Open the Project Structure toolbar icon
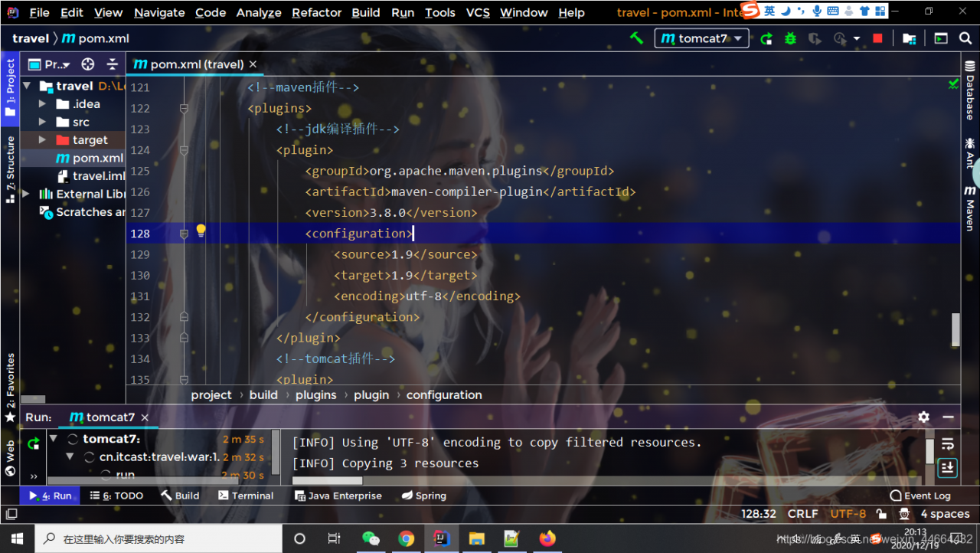The width and height of the screenshot is (980, 553). [x=909, y=38]
